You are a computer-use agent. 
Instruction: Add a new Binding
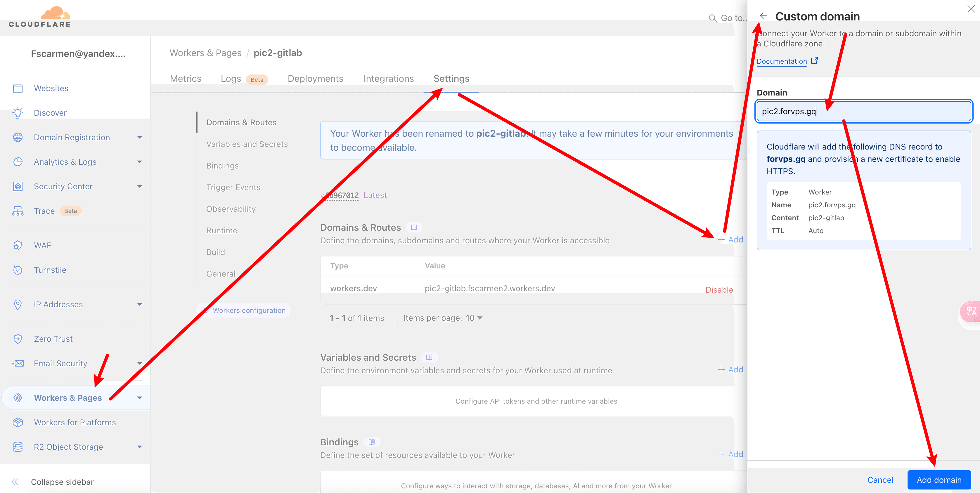click(x=730, y=454)
